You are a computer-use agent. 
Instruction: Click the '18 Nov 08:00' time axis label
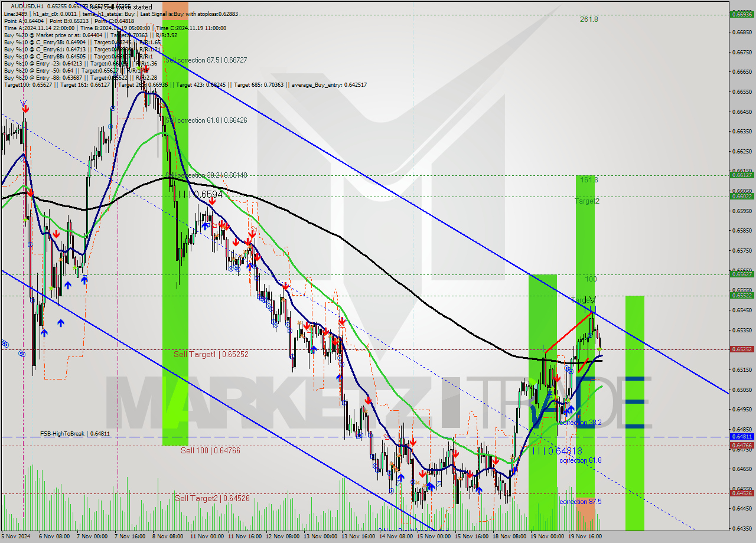click(x=510, y=537)
